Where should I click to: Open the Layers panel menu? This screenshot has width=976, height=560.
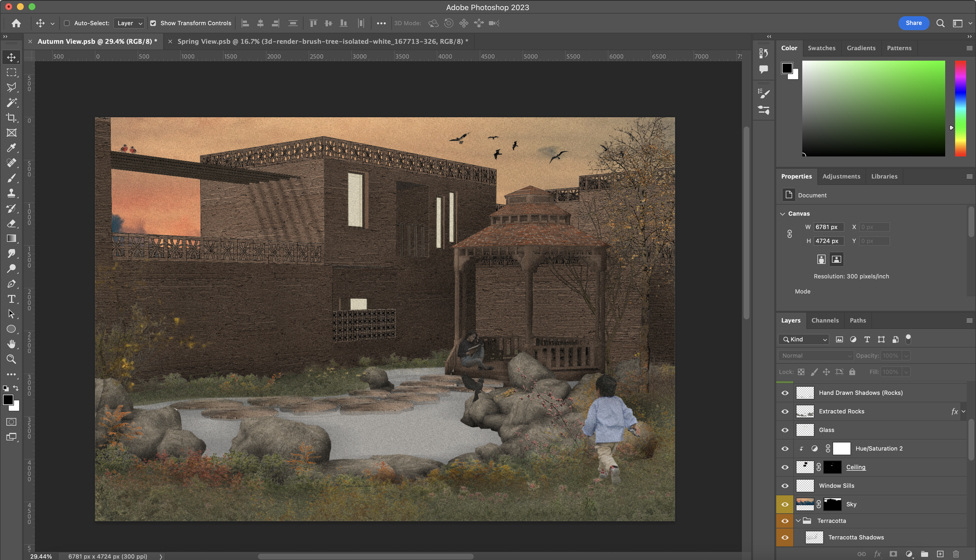click(969, 320)
